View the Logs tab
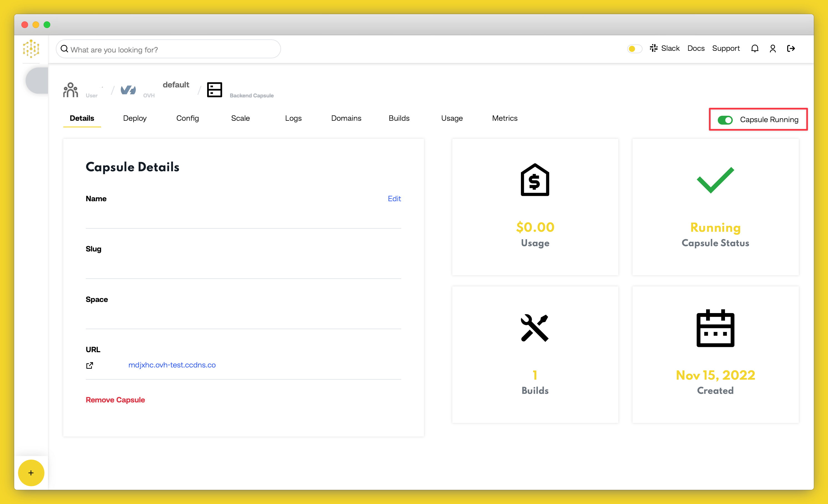Viewport: 828px width, 504px height. [293, 118]
